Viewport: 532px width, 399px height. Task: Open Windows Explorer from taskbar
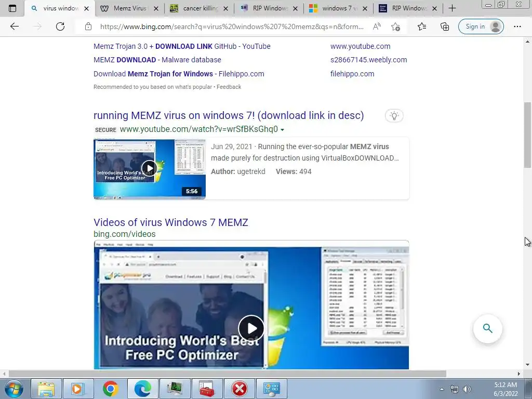coord(46,389)
